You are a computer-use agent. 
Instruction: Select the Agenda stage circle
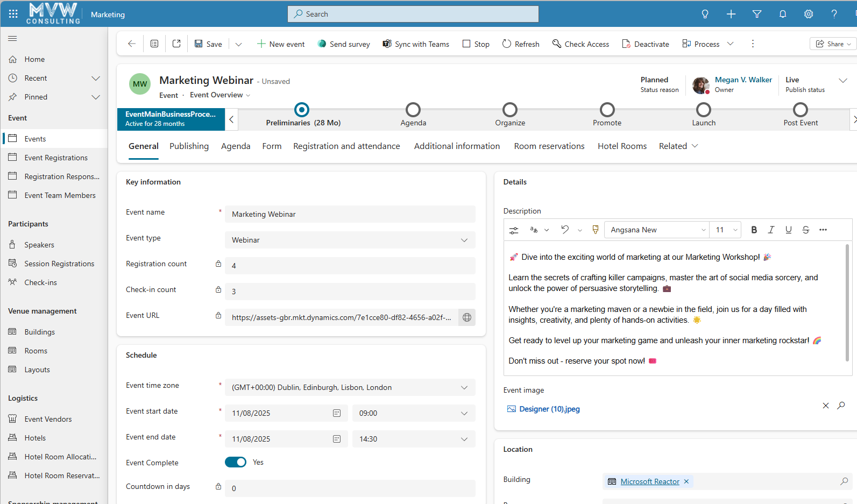(x=413, y=110)
